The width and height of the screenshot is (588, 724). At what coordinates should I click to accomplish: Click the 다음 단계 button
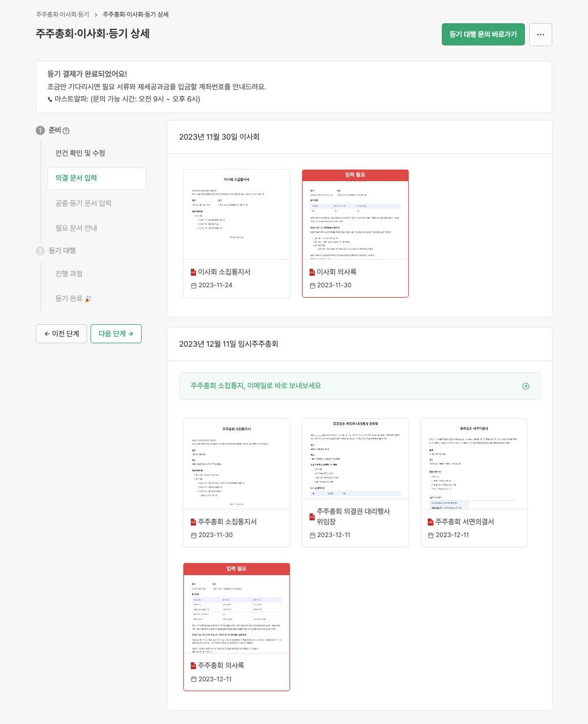click(116, 333)
